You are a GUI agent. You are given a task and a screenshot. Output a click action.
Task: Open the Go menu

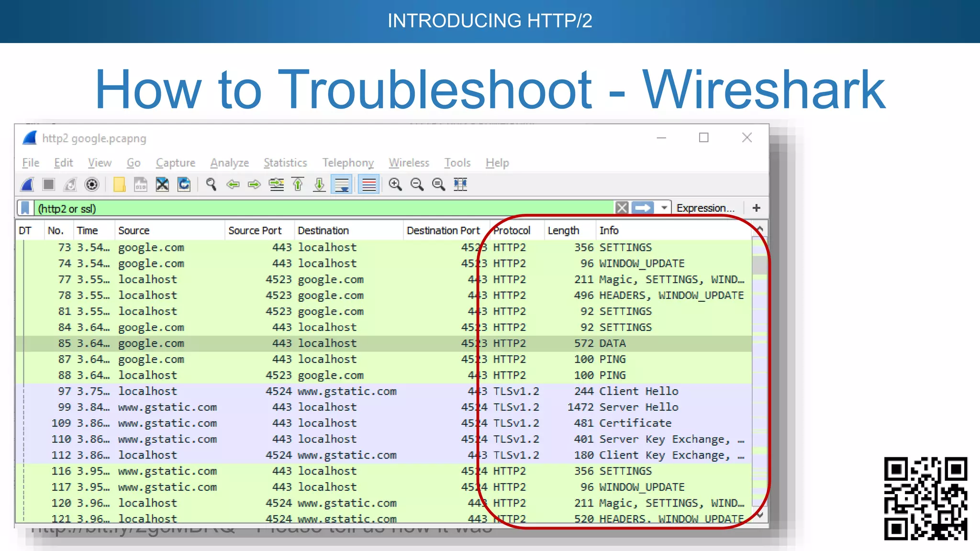[134, 163]
